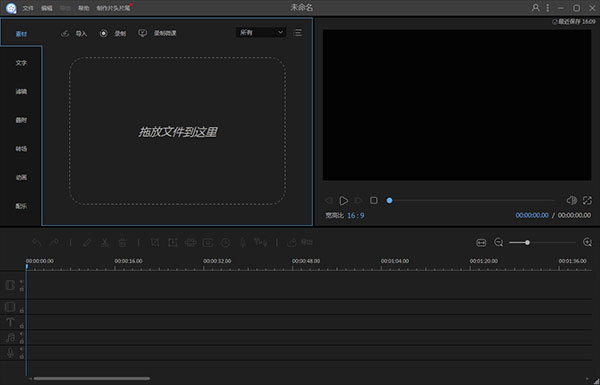Click the timeline zoom slider handle
The height and width of the screenshot is (385, 600).
[527, 242]
